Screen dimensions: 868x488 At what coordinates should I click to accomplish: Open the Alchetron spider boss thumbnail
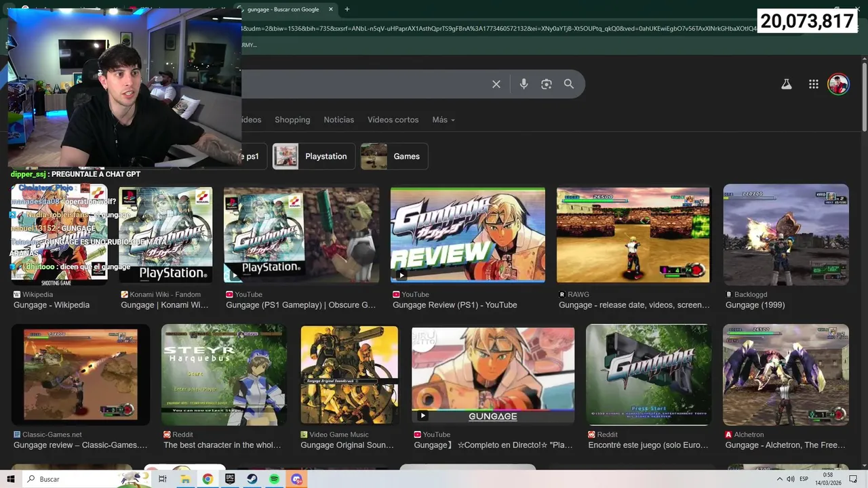[x=786, y=375]
